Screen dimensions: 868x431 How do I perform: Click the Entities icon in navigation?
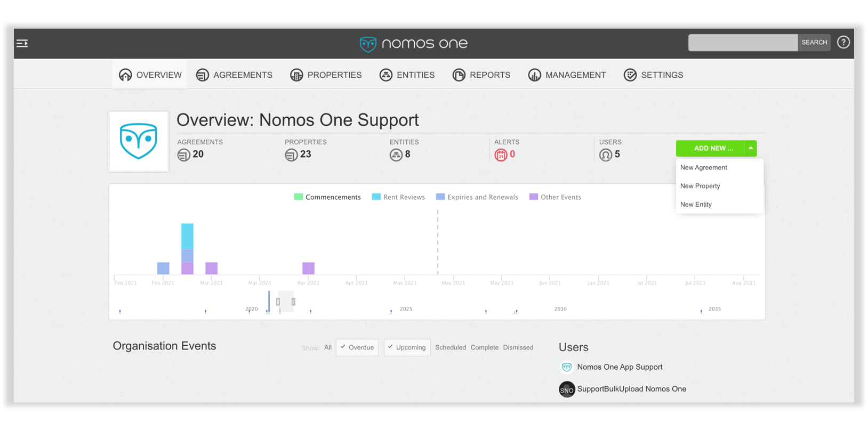coord(385,75)
